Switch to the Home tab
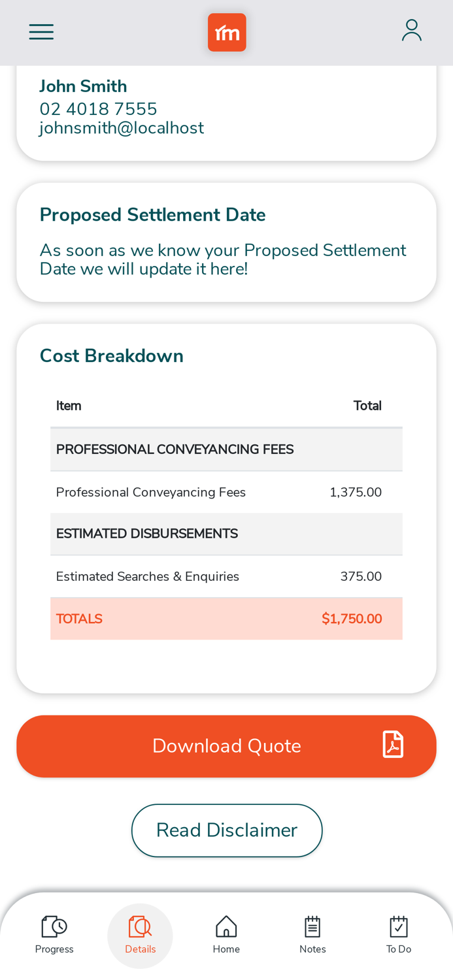 pyautogui.click(x=226, y=934)
